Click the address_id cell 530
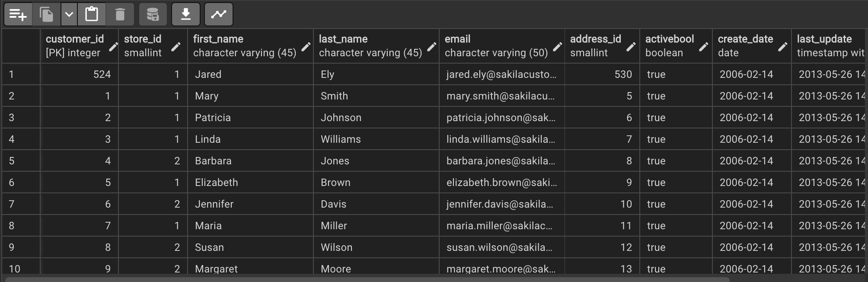This screenshot has height=282, width=868. (x=602, y=74)
